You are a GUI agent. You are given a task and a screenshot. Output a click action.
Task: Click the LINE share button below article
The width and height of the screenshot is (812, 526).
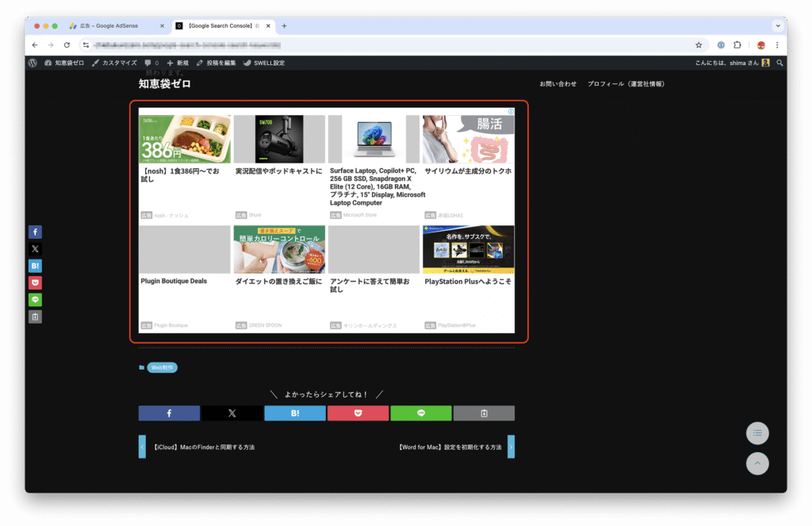coord(420,413)
